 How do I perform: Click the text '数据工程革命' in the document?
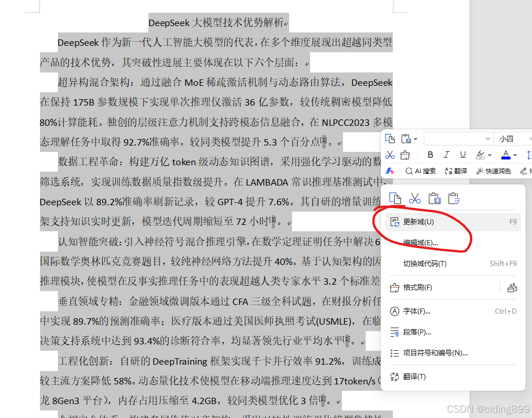pyautogui.click(x=88, y=162)
